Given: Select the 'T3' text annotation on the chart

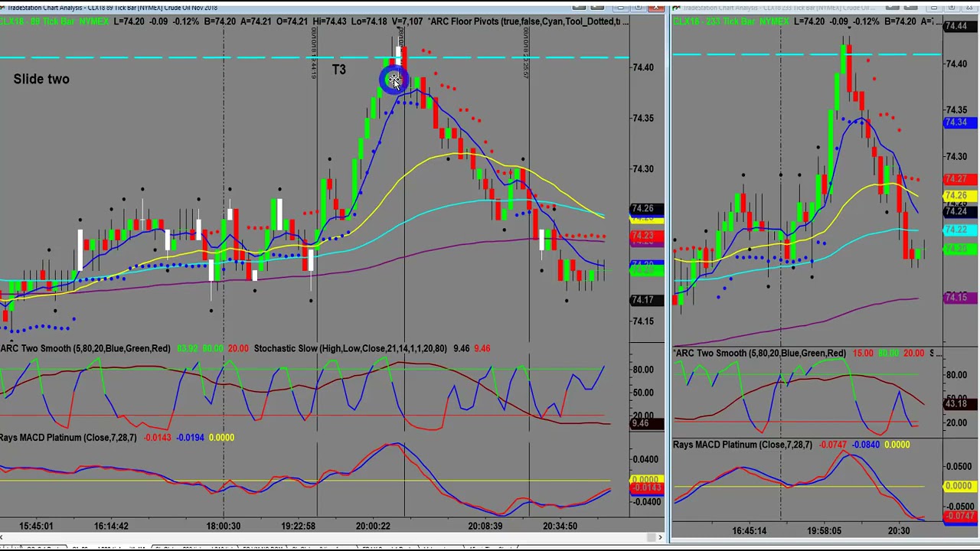Looking at the screenshot, I should pos(339,70).
